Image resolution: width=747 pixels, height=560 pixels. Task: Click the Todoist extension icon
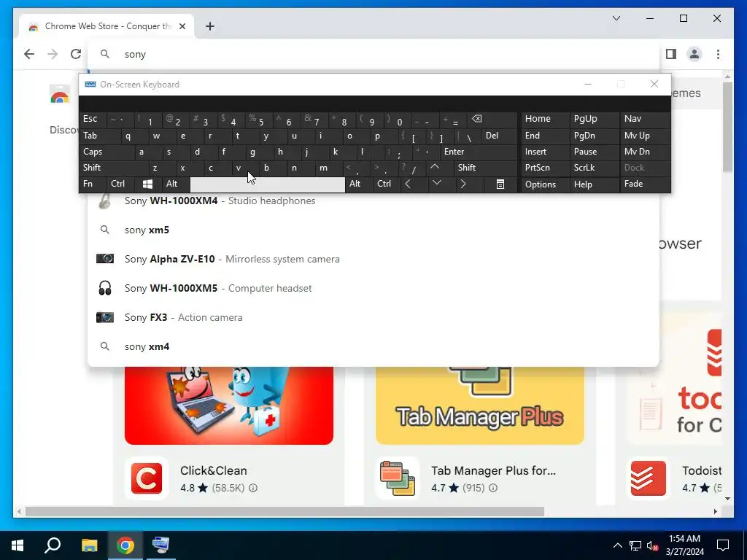pos(648,478)
